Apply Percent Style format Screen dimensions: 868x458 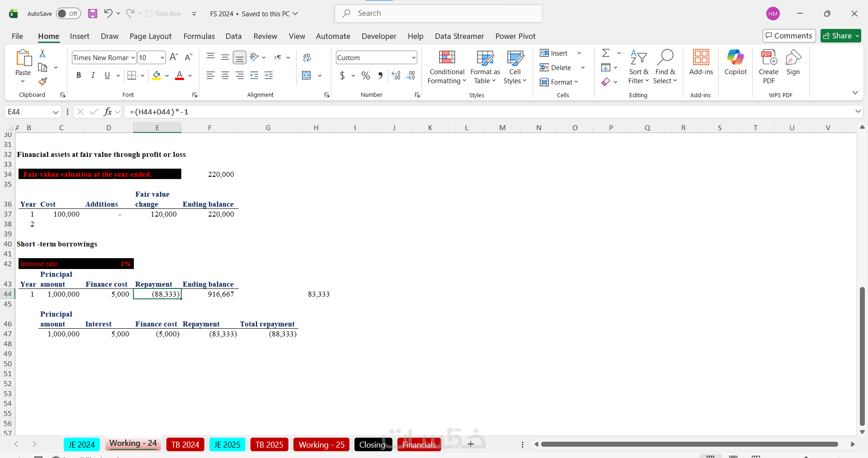[x=366, y=76]
